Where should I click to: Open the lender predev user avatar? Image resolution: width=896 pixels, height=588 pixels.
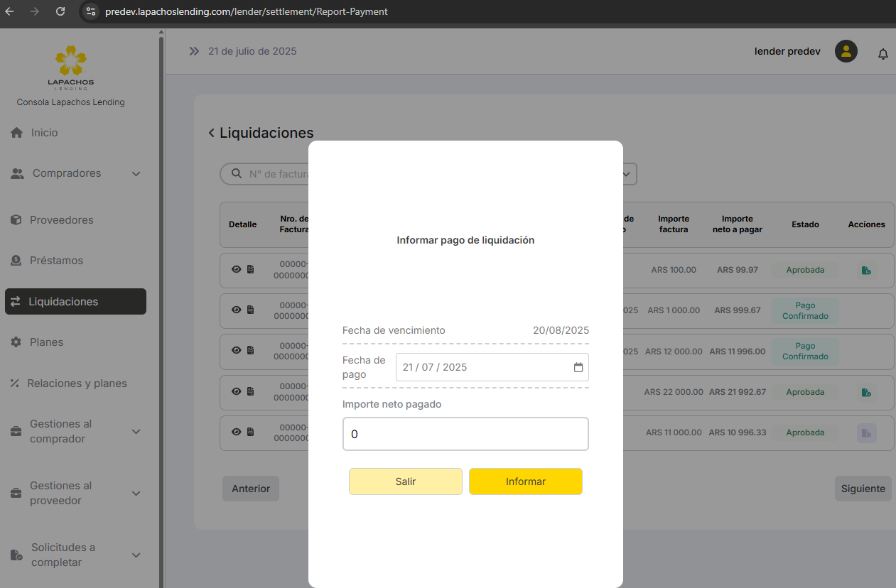coord(846,51)
